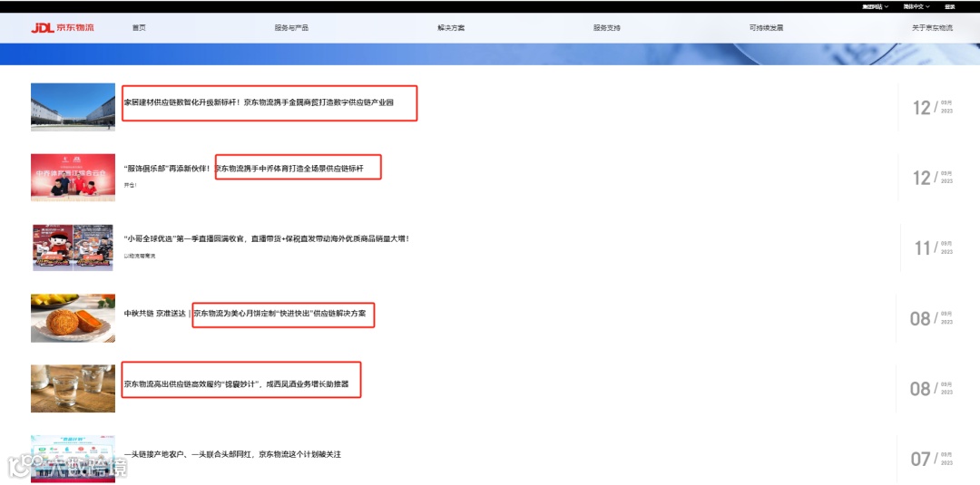Open the 家居建材供应链数智化升级新标杆 article
Viewport: 980px width, 485px height.
point(259,102)
